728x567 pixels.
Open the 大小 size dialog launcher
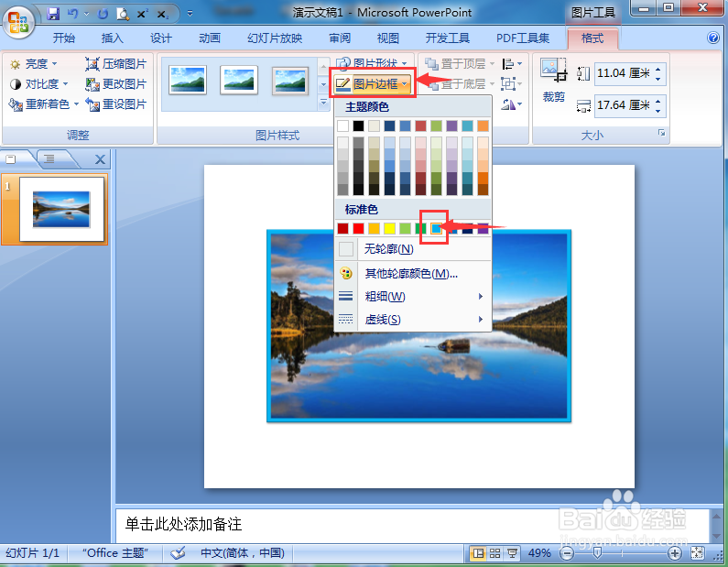[x=661, y=133]
